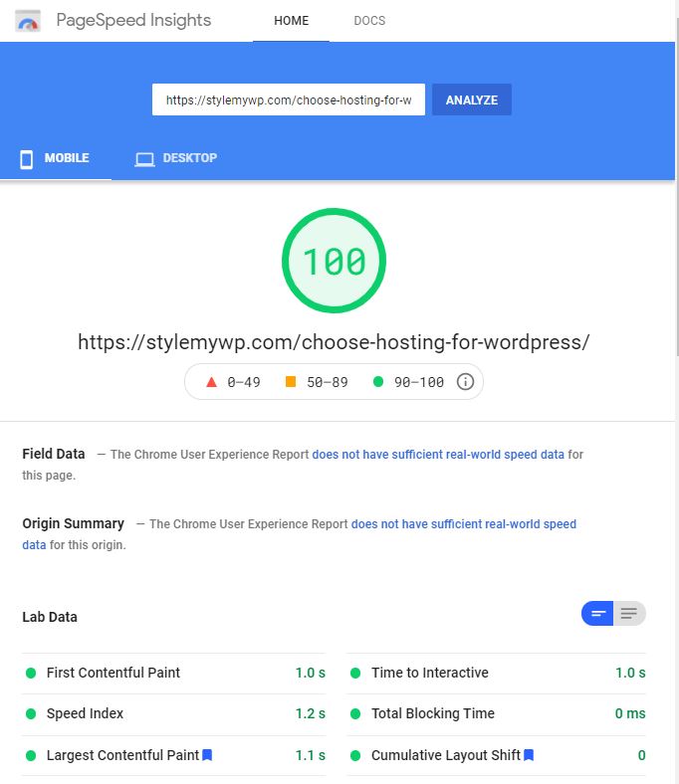Click the First Contentful Paint label
The image size is (679, 784).
[x=113, y=673]
